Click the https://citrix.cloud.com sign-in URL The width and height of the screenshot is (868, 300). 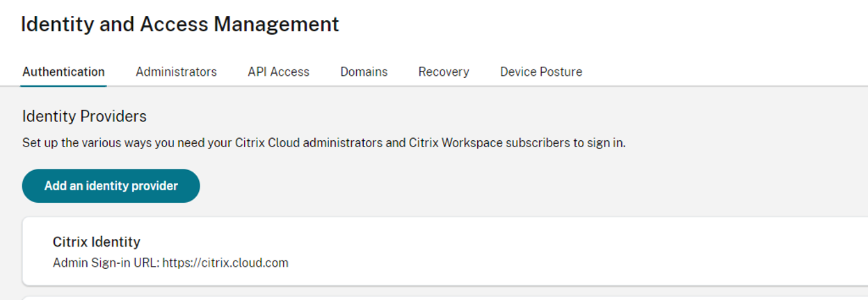(x=225, y=263)
